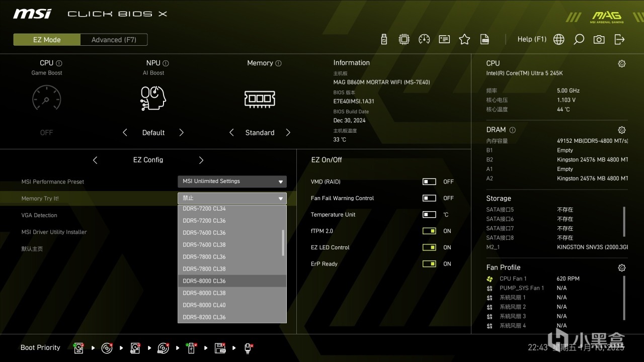
Task: Take a screenshot with the camera icon
Action: pyautogui.click(x=599, y=39)
